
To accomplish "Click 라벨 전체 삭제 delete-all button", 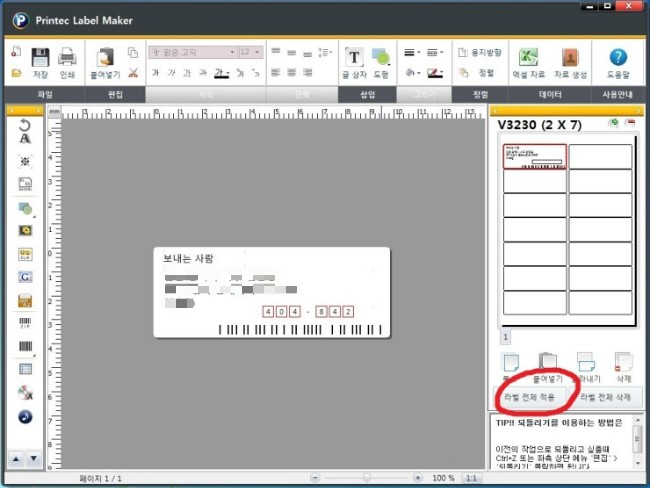I will (605, 397).
